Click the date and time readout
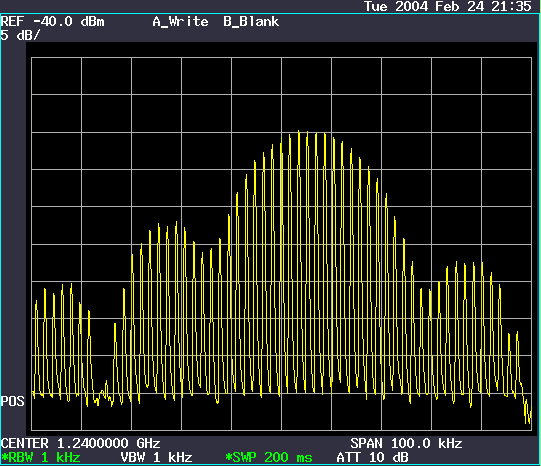541x466 pixels. pos(448,6)
